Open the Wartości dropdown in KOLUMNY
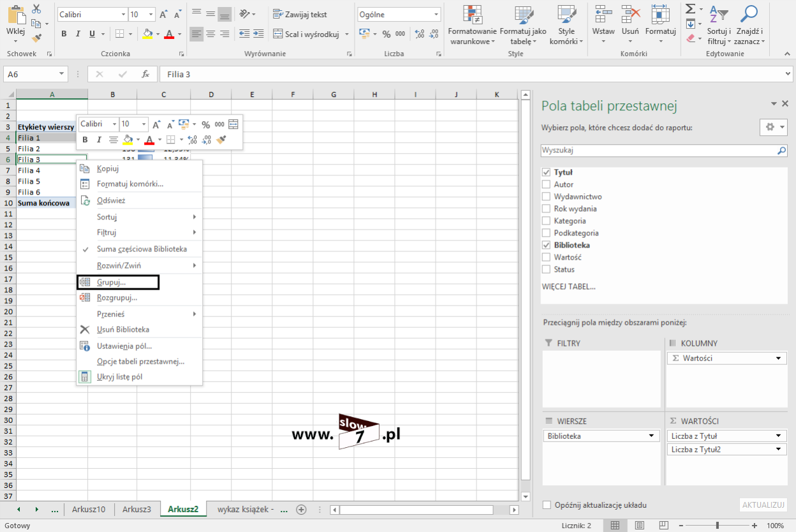Screen dimensions: 796x532 [779, 358]
